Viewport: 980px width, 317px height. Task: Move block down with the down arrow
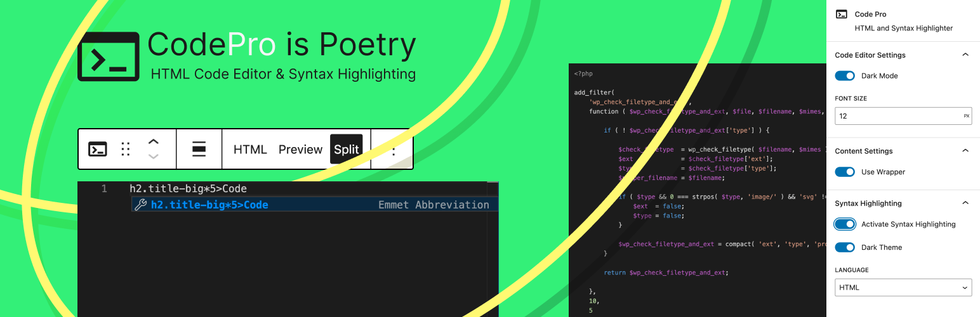click(154, 156)
